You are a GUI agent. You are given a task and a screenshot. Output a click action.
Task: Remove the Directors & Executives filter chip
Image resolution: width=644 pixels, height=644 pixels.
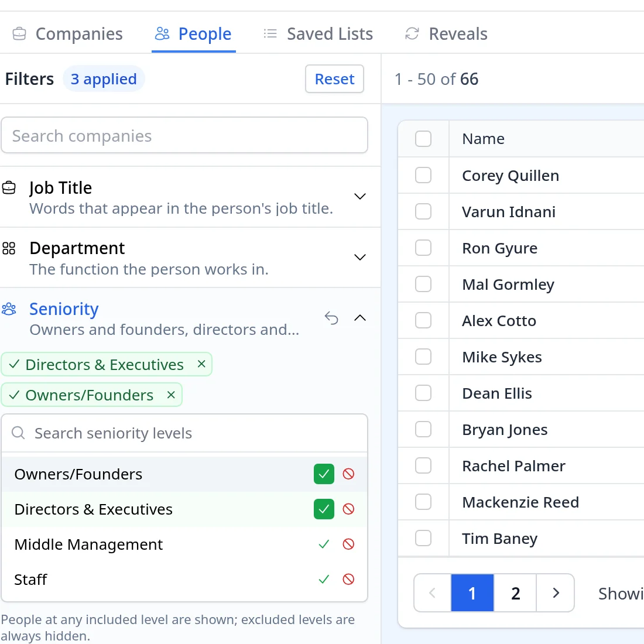coord(201,364)
